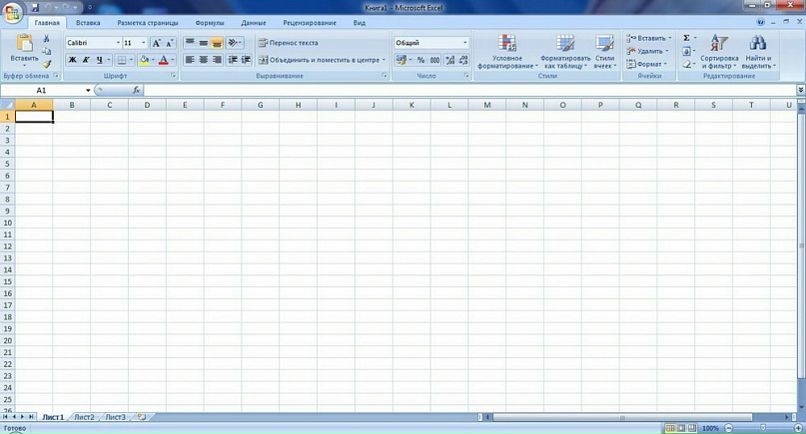Open the Формулы tab

[x=209, y=23]
